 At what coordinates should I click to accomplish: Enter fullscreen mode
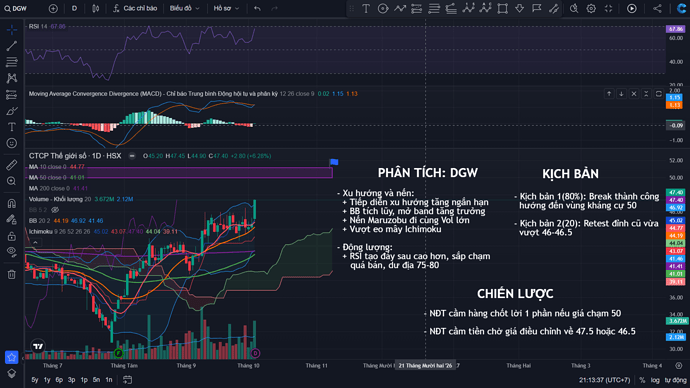pos(609,8)
